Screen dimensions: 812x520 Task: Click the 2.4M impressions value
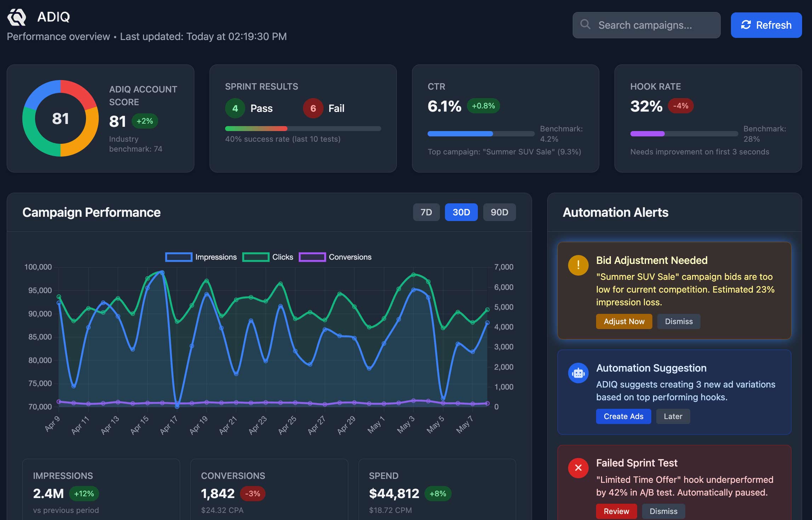click(48, 493)
